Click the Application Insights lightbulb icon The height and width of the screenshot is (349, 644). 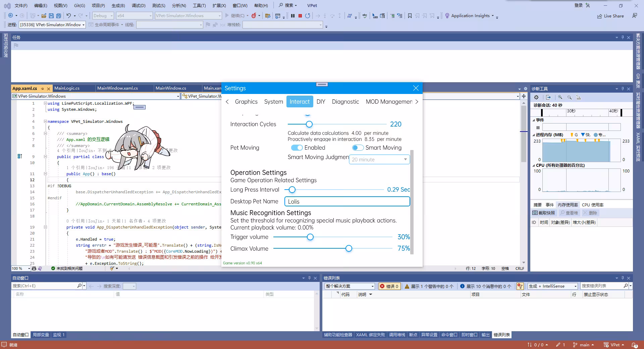pyautogui.click(x=447, y=15)
